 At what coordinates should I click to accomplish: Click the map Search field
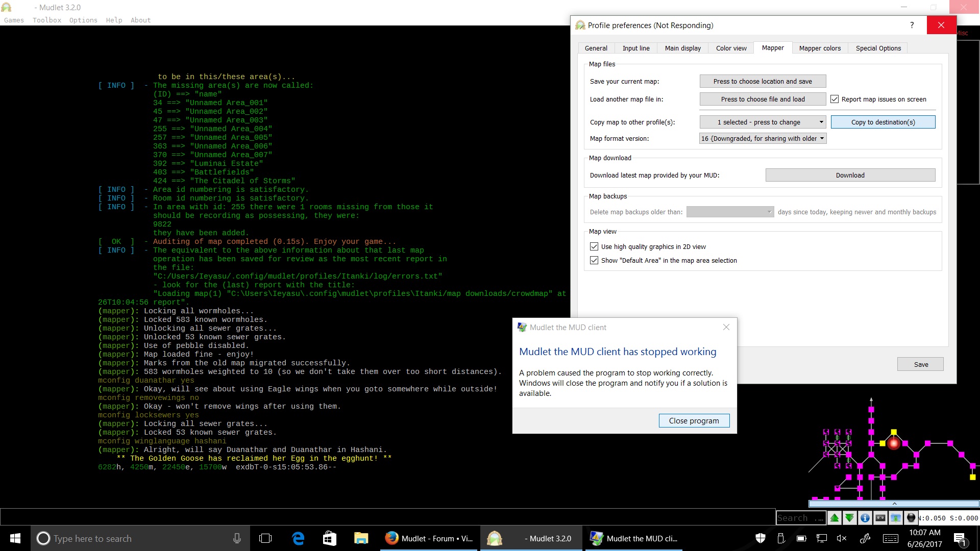pos(800,518)
